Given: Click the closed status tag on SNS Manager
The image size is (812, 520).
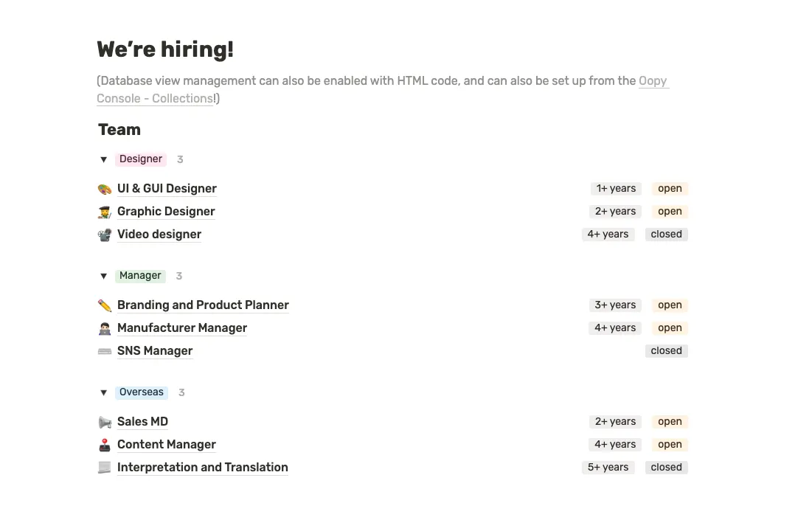Looking at the screenshot, I should [666, 351].
